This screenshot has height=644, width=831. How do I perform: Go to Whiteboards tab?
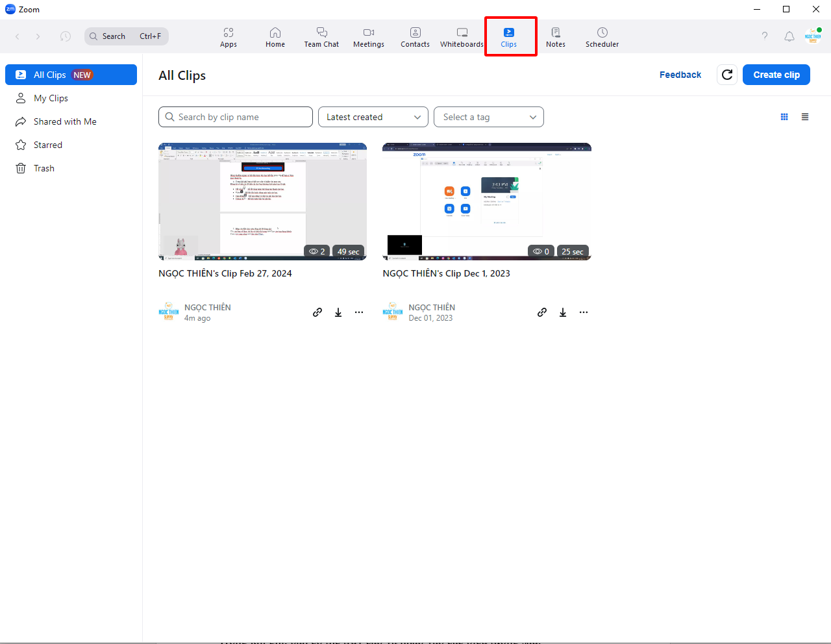click(462, 37)
